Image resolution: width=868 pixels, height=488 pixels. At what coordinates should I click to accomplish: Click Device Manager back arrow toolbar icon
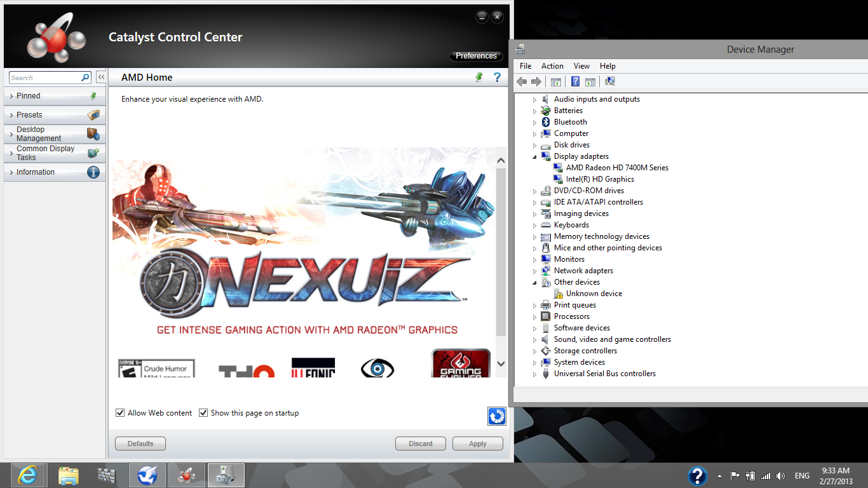click(x=522, y=81)
